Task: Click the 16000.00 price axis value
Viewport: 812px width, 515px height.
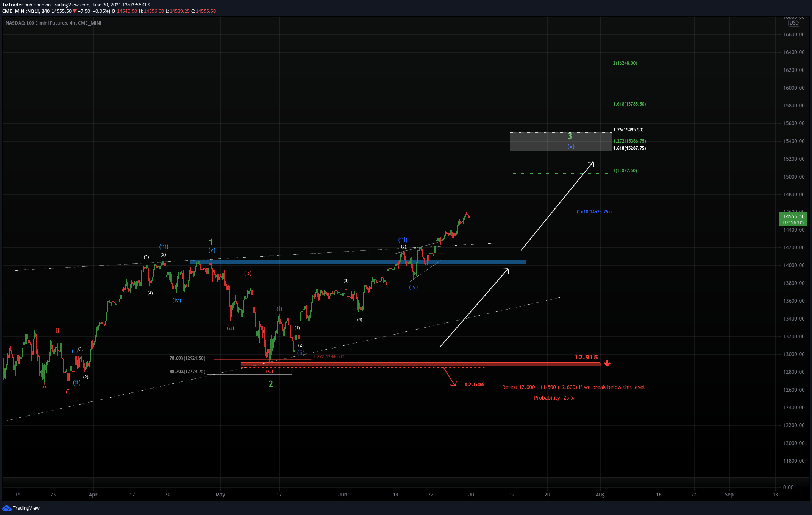Action: [794, 88]
